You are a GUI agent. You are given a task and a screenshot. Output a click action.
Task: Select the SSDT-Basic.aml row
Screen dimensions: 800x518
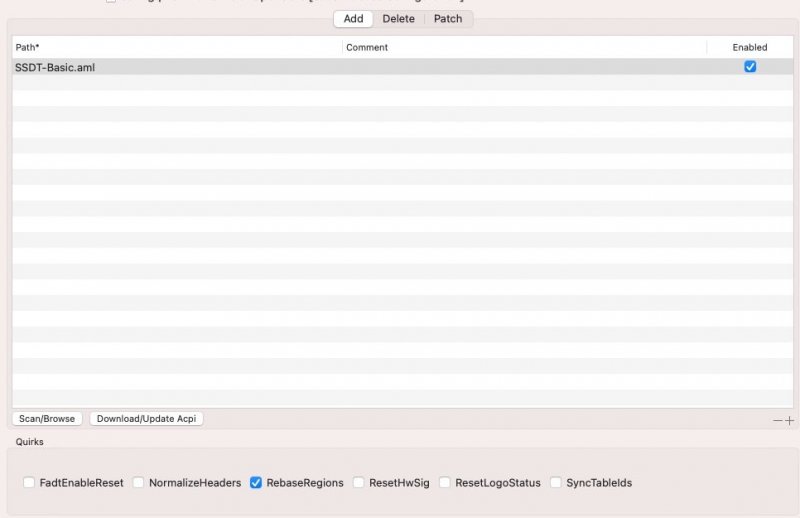pos(403,67)
